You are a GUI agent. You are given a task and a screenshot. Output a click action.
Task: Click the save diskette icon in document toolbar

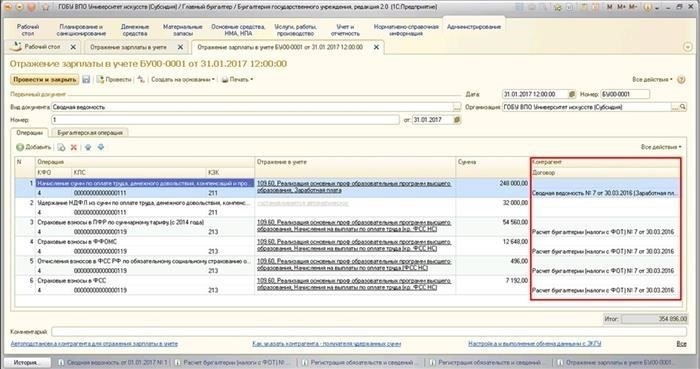86,79
